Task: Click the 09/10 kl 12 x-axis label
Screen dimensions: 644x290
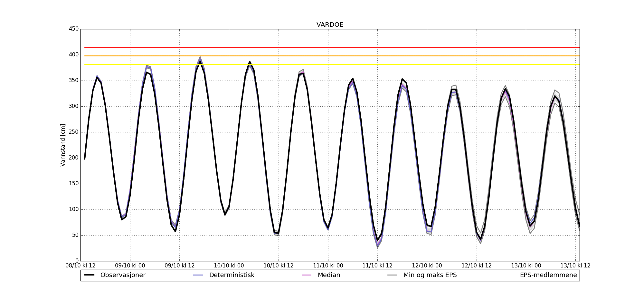Action: tap(179, 266)
